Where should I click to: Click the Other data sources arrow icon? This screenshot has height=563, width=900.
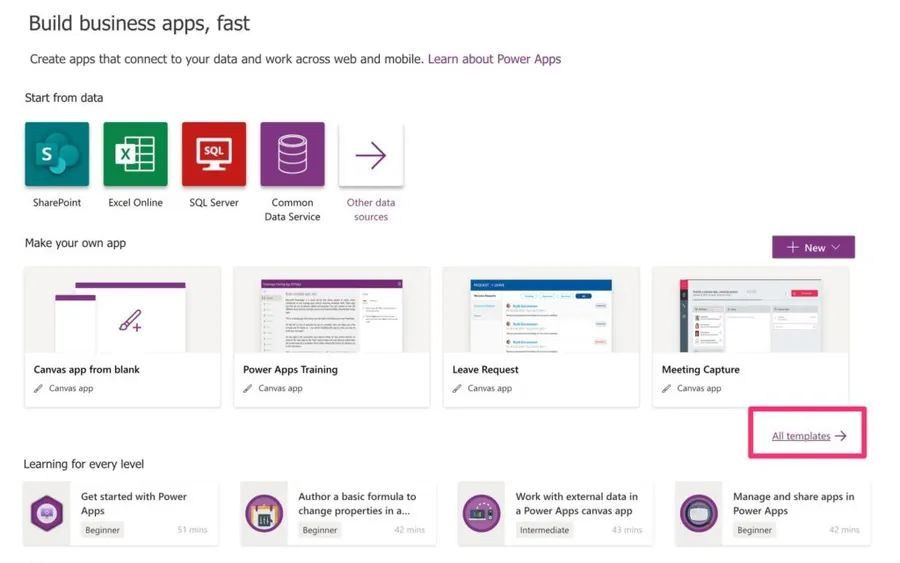(x=371, y=155)
